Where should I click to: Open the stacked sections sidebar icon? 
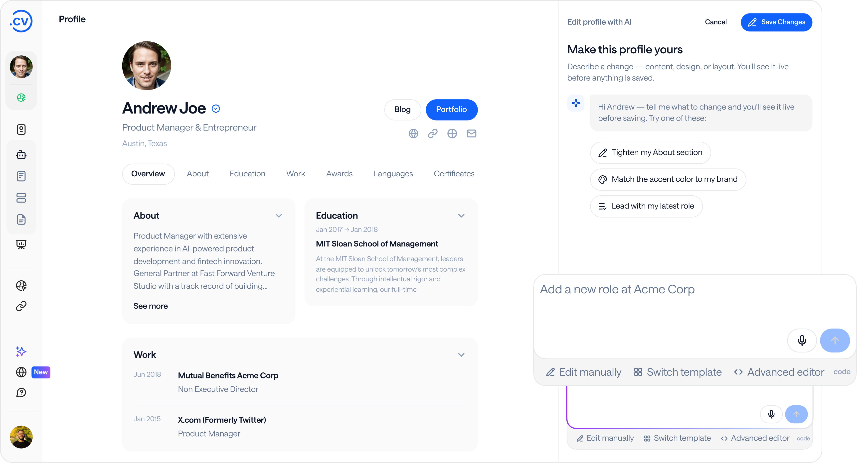21,198
